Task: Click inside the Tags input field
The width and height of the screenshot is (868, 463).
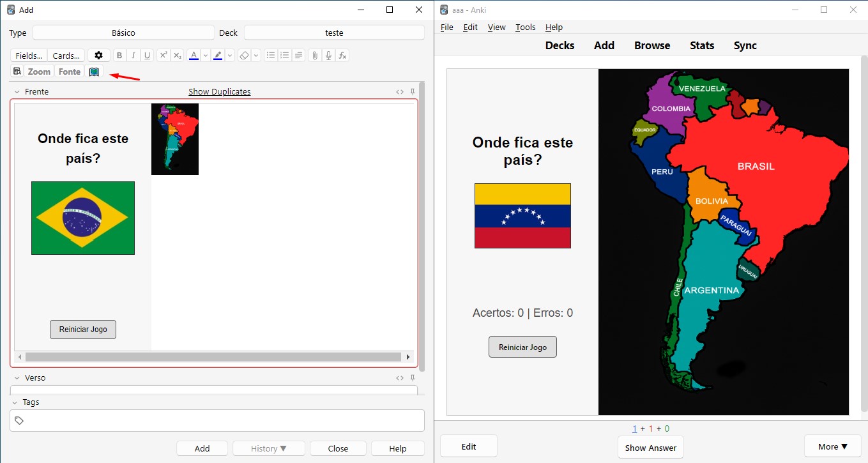Action: (x=217, y=420)
